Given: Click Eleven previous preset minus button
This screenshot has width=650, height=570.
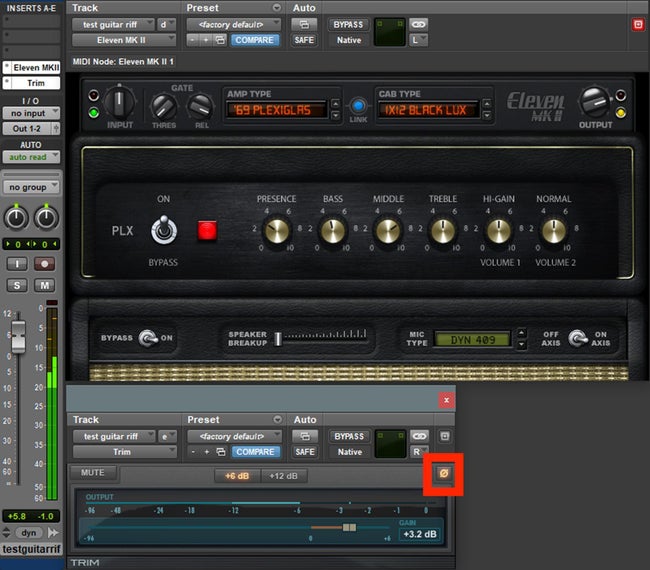Looking at the screenshot, I should pos(192,40).
